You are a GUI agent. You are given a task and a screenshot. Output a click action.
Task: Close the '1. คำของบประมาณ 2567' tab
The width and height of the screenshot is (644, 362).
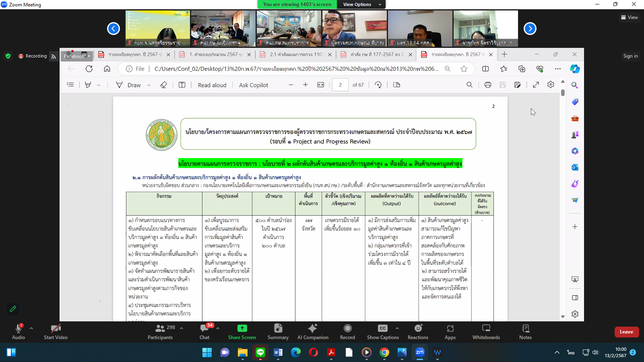249,55
